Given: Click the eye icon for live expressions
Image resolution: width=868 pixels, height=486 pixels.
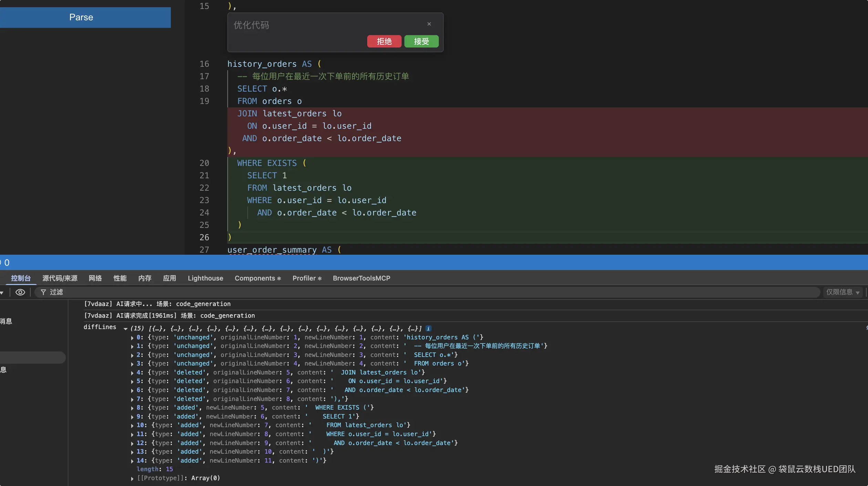Looking at the screenshot, I should pos(20,292).
